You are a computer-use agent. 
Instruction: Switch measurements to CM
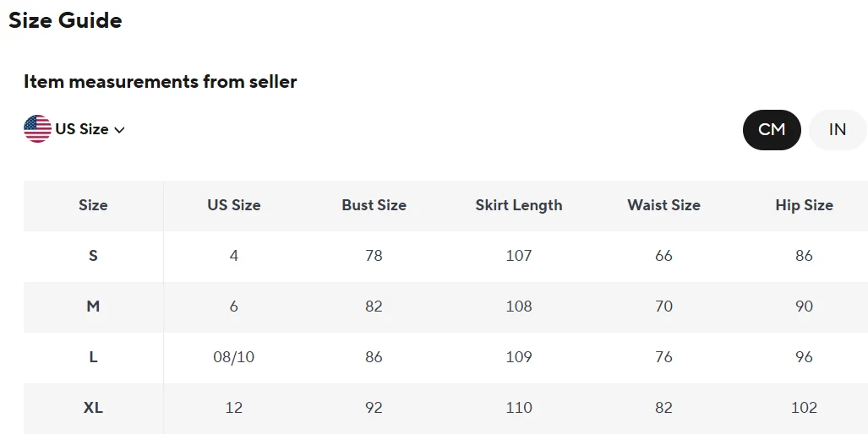coord(772,130)
